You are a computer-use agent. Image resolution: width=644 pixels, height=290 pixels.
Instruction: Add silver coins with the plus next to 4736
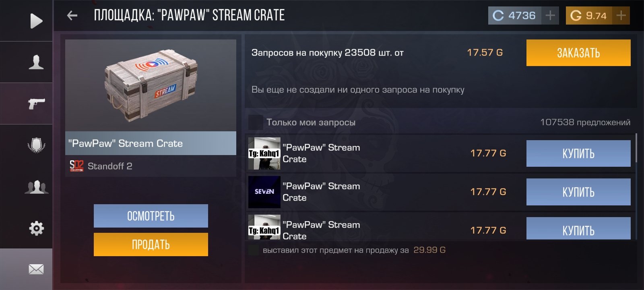550,16
